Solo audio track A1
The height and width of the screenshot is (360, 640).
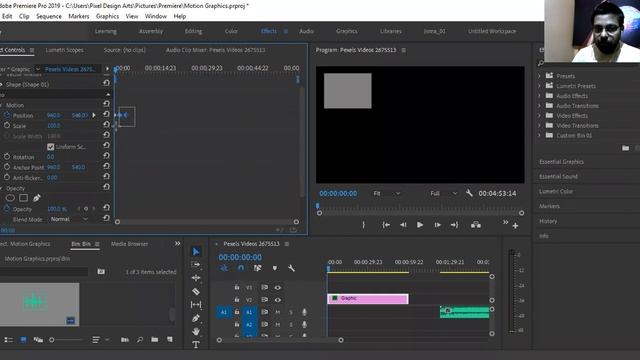tap(291, 312)
